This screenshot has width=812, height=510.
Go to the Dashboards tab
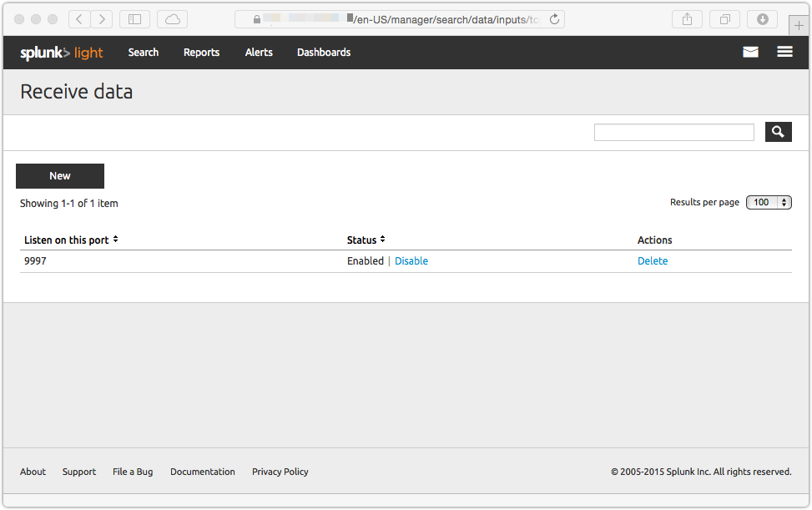point(323,53)
